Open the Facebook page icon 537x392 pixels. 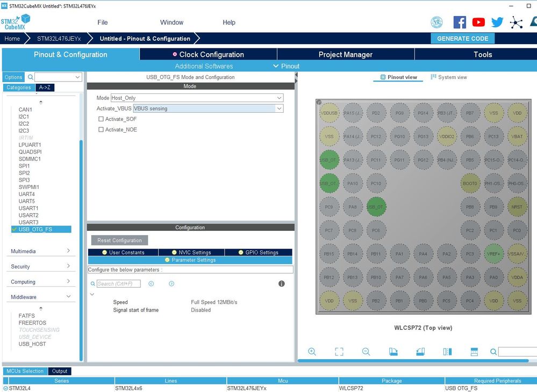tap(460, 23)
